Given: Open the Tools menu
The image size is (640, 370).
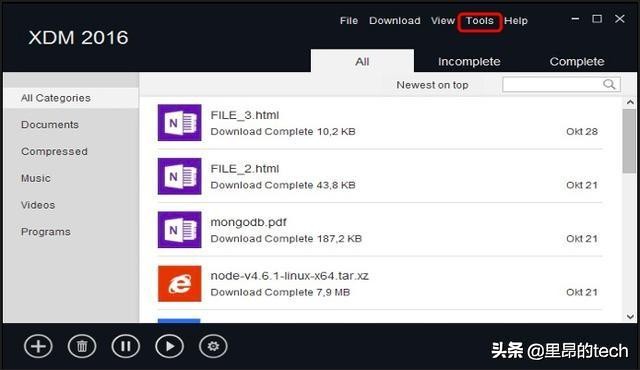Looking at the screenshot, I should (480, 21).
